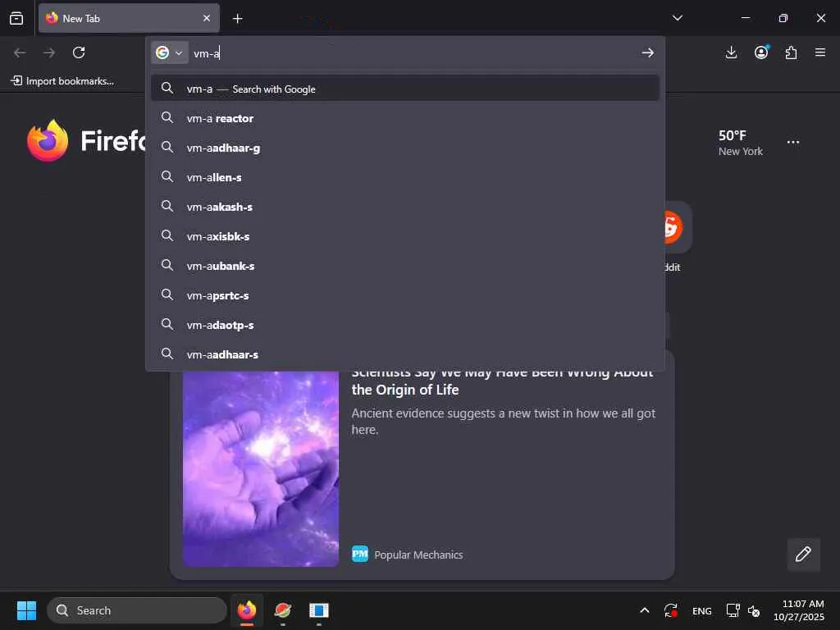Open the Firefox application menu
Screen dimensions: 840x630
tap(820, 52)
